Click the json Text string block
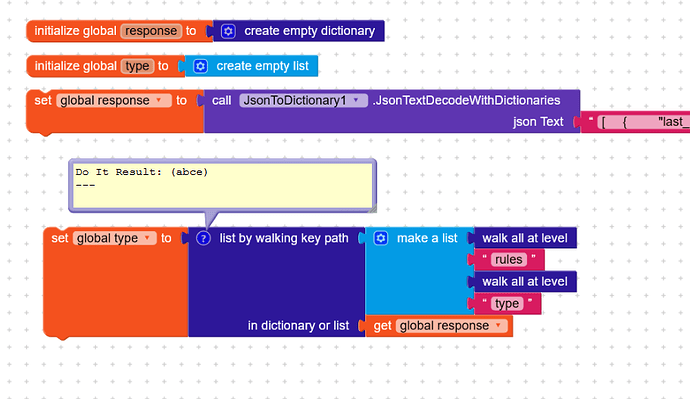 click(636, 122)
